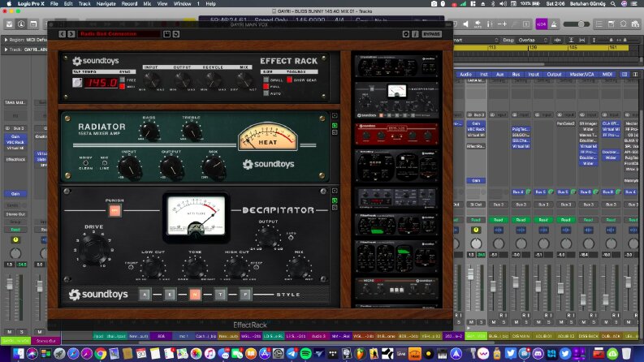Select Decapitator style N
This screenshot has width=644, height=362.
195,295
